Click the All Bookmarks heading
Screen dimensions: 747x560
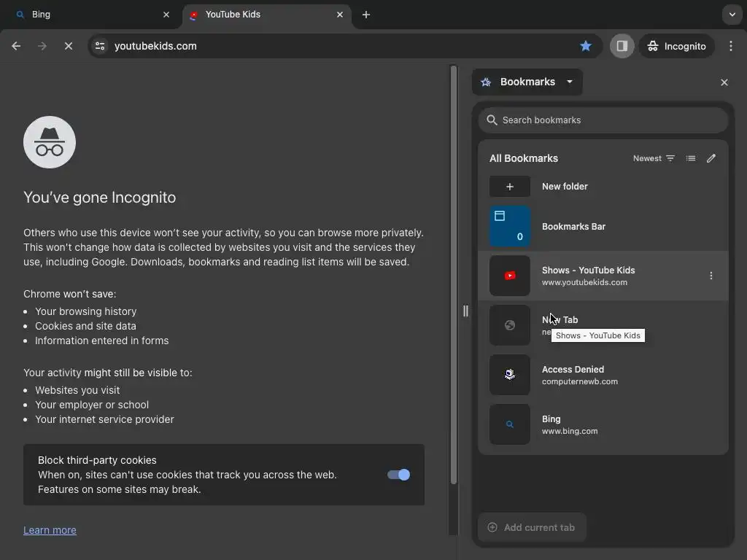click(524, 158)
